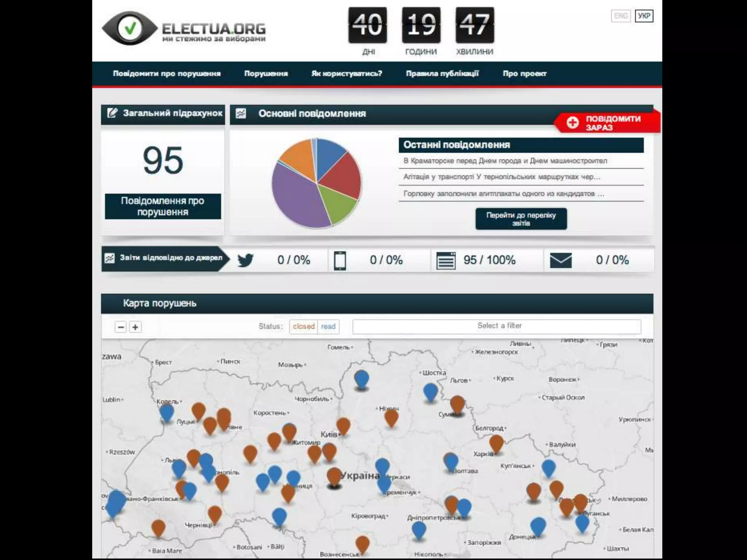Open the Про проект menu item

point(524,74)
